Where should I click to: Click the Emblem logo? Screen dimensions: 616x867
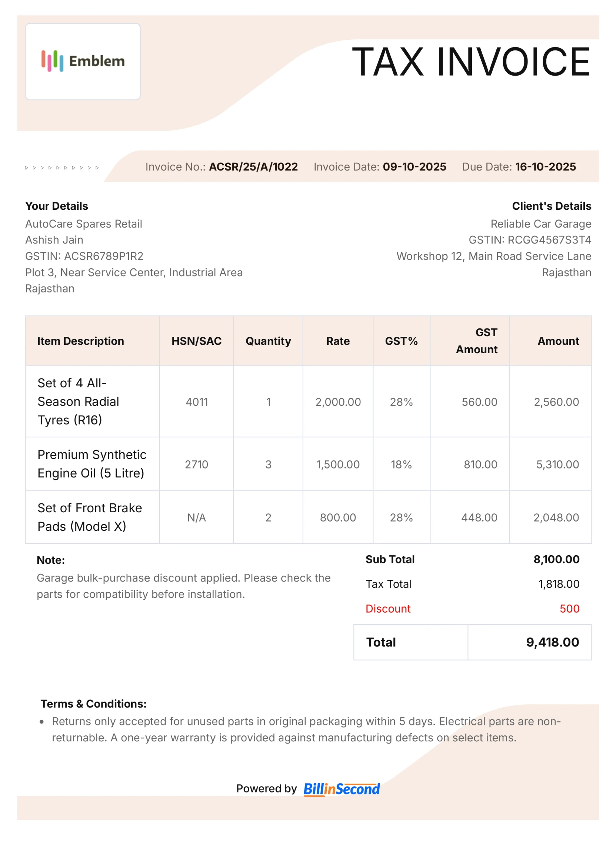pos(83,61)
